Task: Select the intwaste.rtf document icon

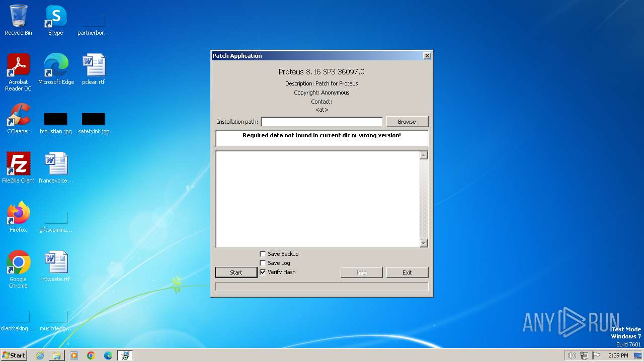Action: click(56, 266)
